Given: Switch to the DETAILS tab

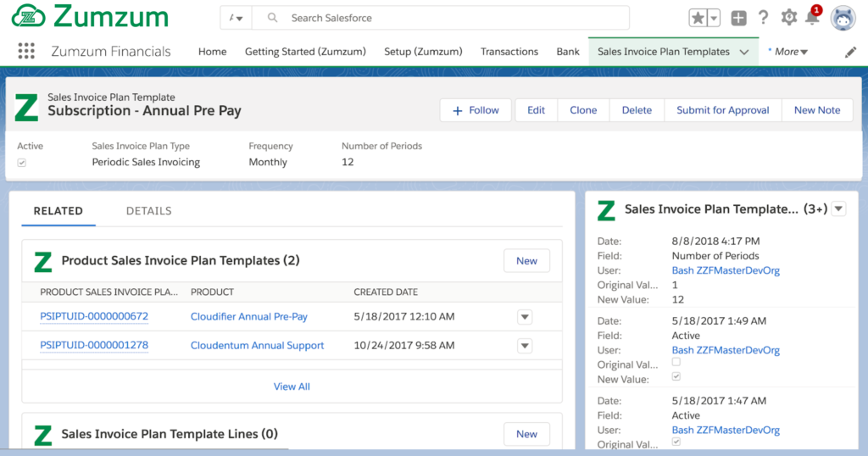Looking at the screenshot, I should coord(149,211).
